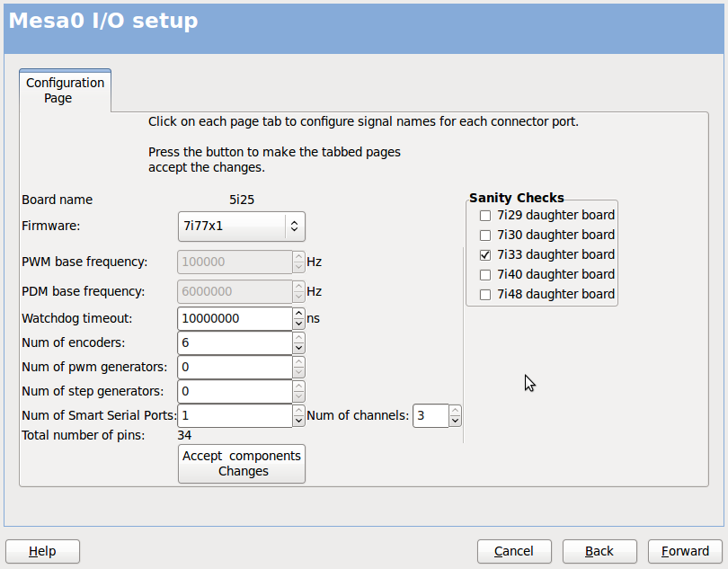
Task: Enable the 7i40 daughter board check
Action: tap(485, 275)
